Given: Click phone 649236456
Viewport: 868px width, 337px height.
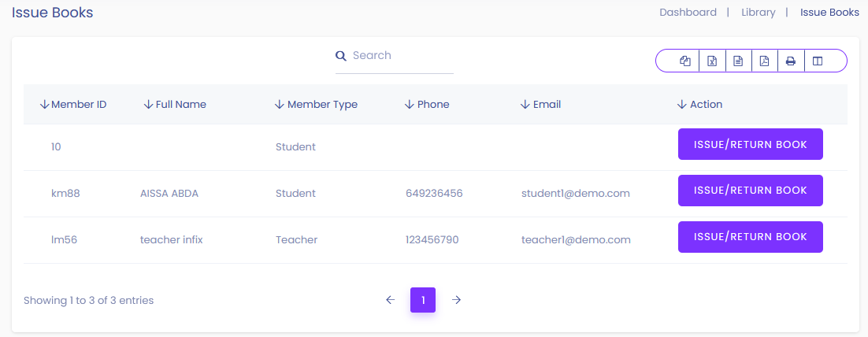Looking at the screenshot, I should (x=434, y=193).
